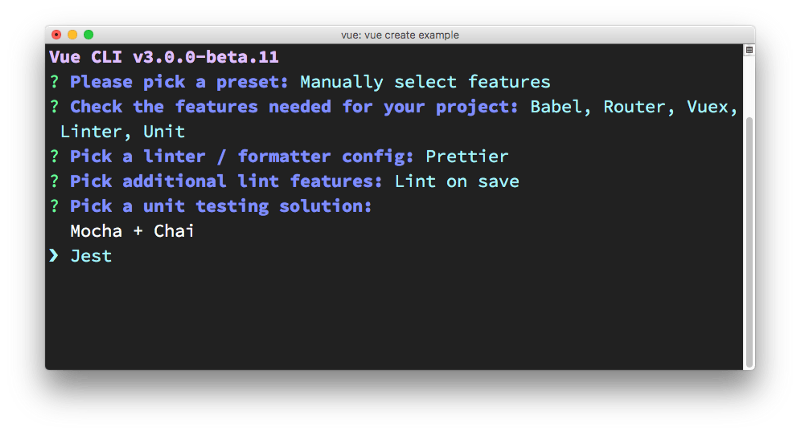Click the arrow pointer beside Jest
The width and height of the screenshot is (800, 434).
click(54, 256)
